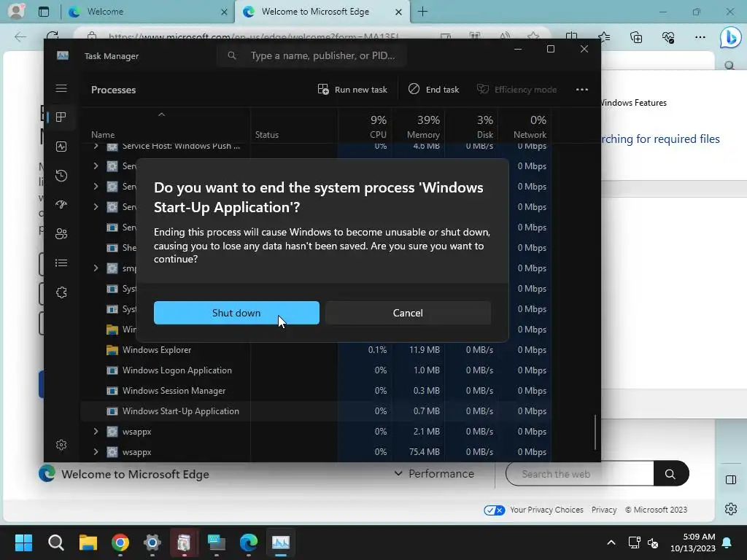This screenshot has width=747, height=560.
Task: Open Windows Start menu
Action: pos(23,542)
